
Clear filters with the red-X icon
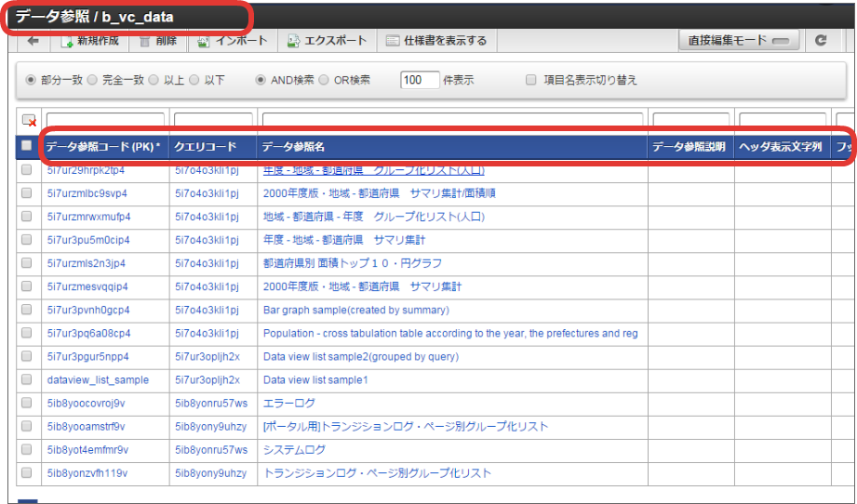click(29, 121)
